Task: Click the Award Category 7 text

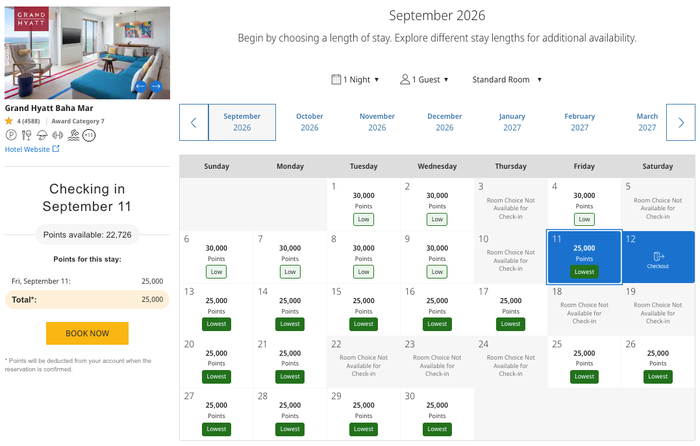Action: [78, 121]
